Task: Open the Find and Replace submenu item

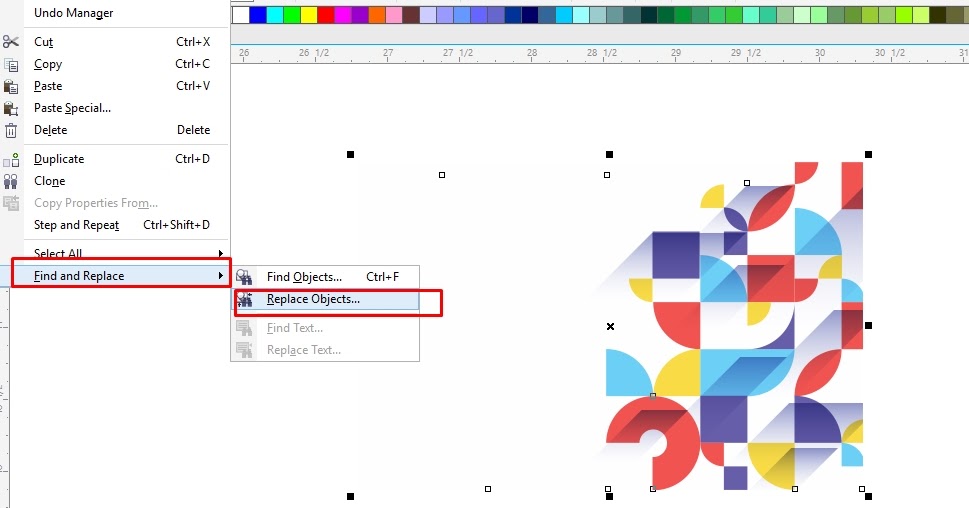Action: (121, 276)
